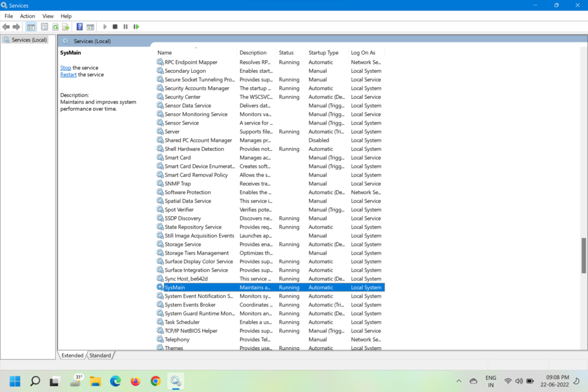Click the Stop the service link
Screen dimensions: 588x392
pos(65,68)
